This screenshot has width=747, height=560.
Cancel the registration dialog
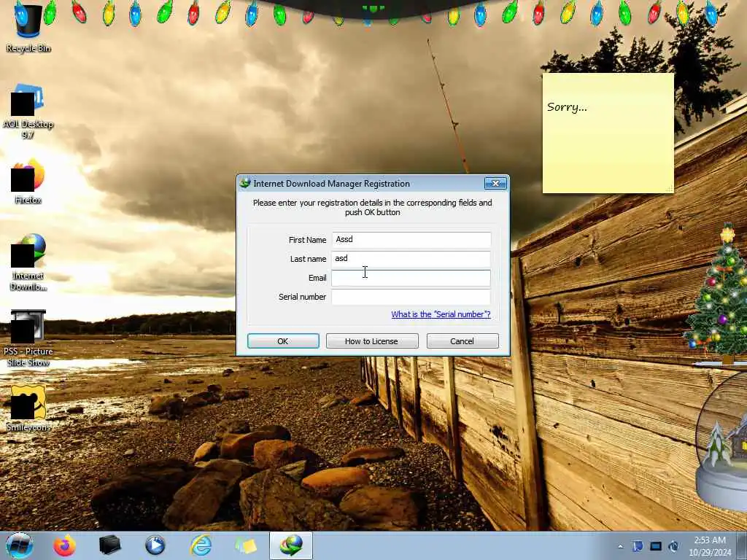click(x=462, y=341)
